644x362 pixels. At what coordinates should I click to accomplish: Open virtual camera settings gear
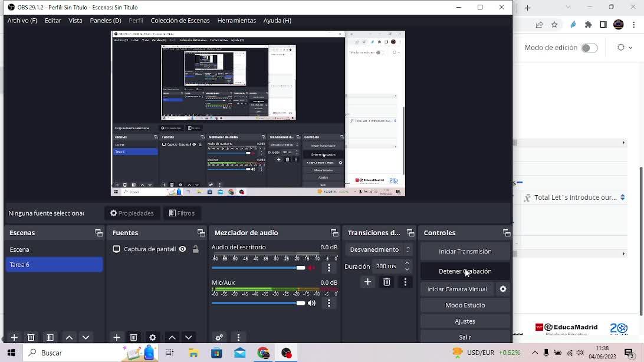click(503, 289)
